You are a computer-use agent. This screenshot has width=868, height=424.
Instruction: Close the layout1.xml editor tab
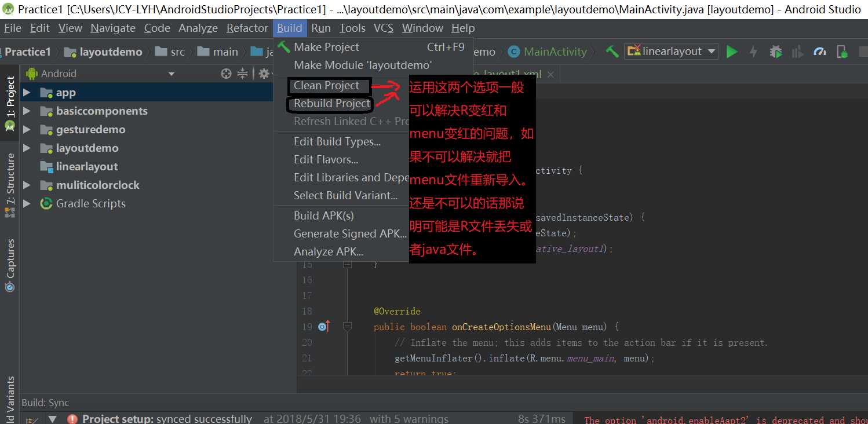(x=550, y=74)
